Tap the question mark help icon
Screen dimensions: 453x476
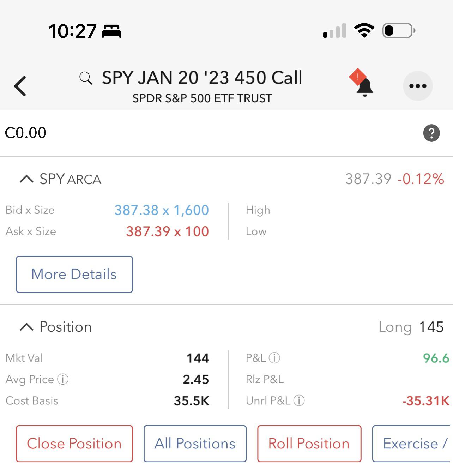[431, 133]
